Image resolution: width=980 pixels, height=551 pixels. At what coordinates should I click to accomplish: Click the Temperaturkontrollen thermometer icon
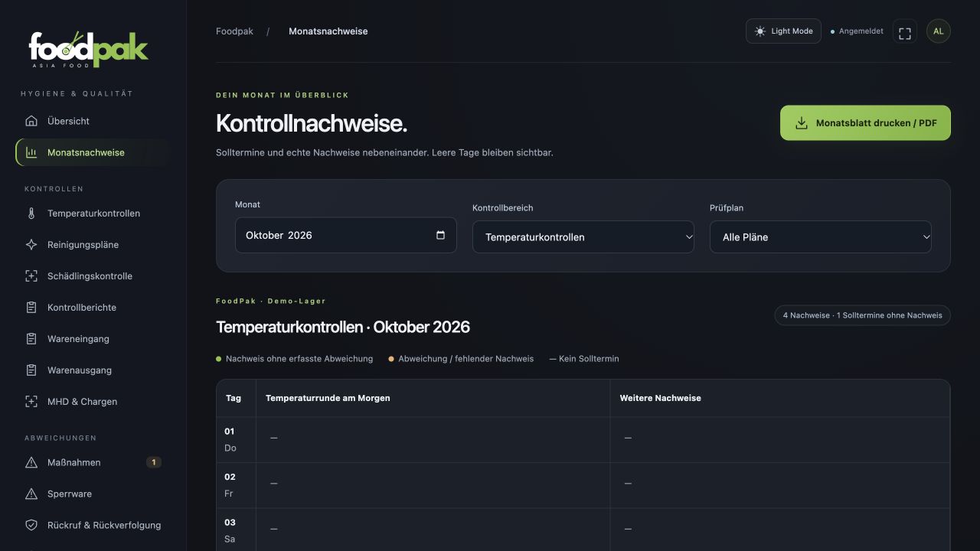[x=31, y=214]
